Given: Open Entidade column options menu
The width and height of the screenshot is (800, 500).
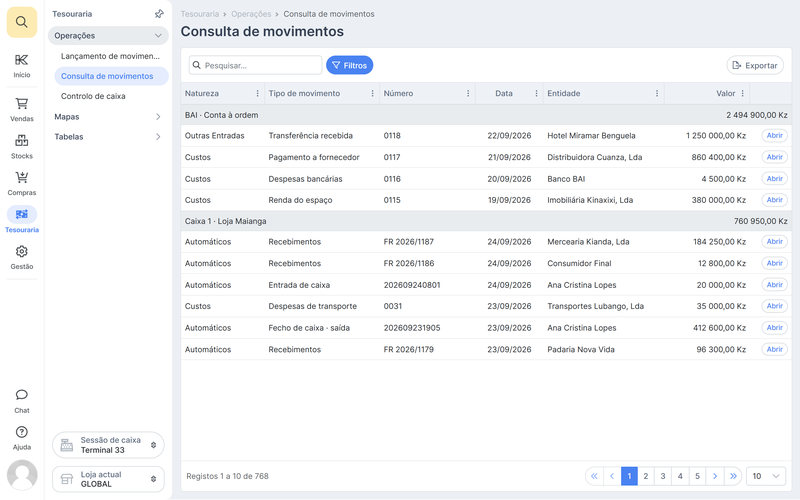Looking at the screenshot, I should (x=657, y=93).
